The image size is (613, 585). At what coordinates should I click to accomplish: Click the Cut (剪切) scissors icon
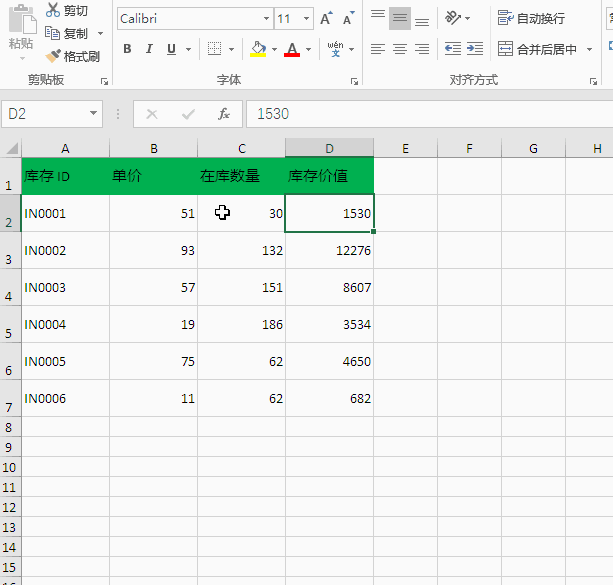point(53,10)
